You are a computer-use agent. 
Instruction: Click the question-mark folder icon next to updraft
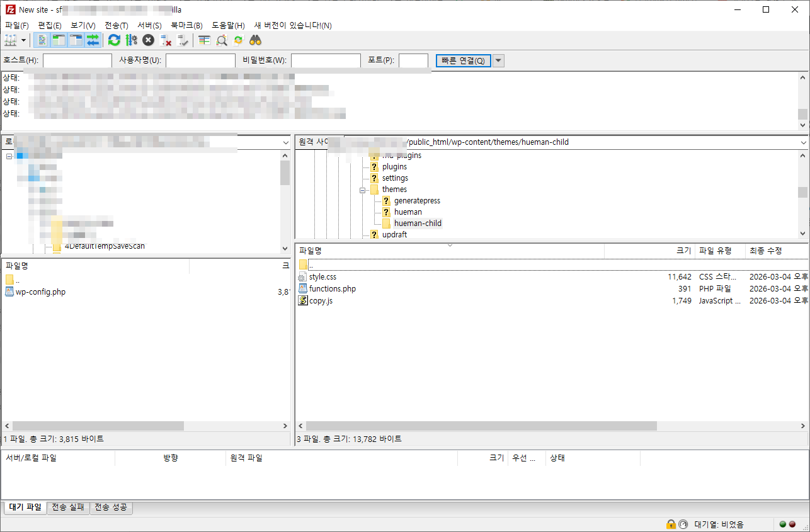point(374,235)
